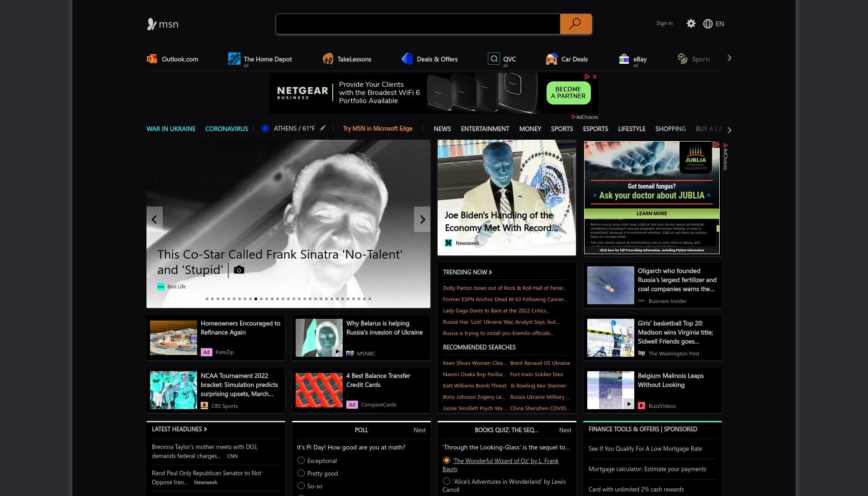Play the Belgium Malinois video
The width and height of the screenshot is (868, 496).
coord(629,404)
